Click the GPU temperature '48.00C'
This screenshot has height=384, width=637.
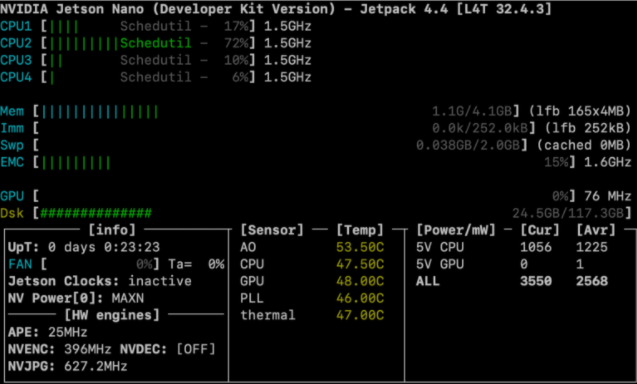coord(360,282)
